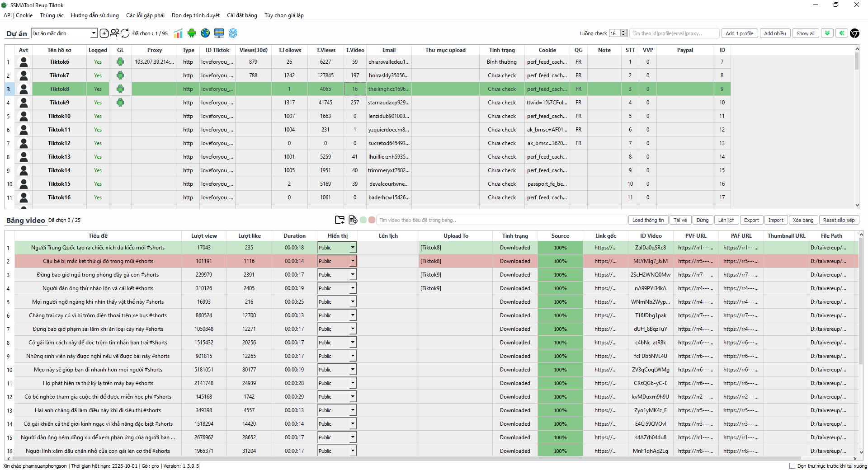868x470 pixels.
Task: Click the blue fingerprint icon
Action: (233, 33)
